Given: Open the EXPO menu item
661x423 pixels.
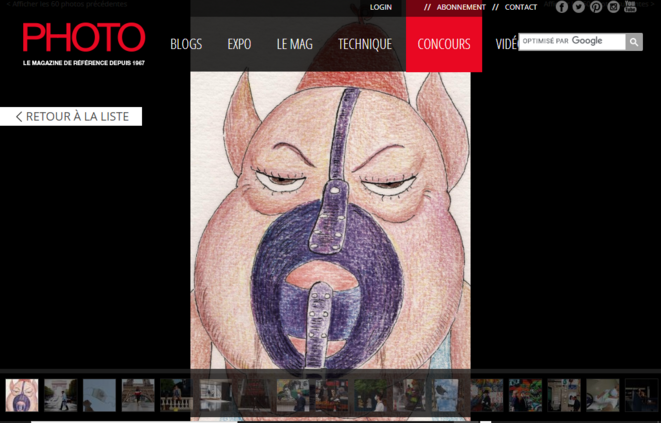Looking at the screenshot, I should 239,44.
